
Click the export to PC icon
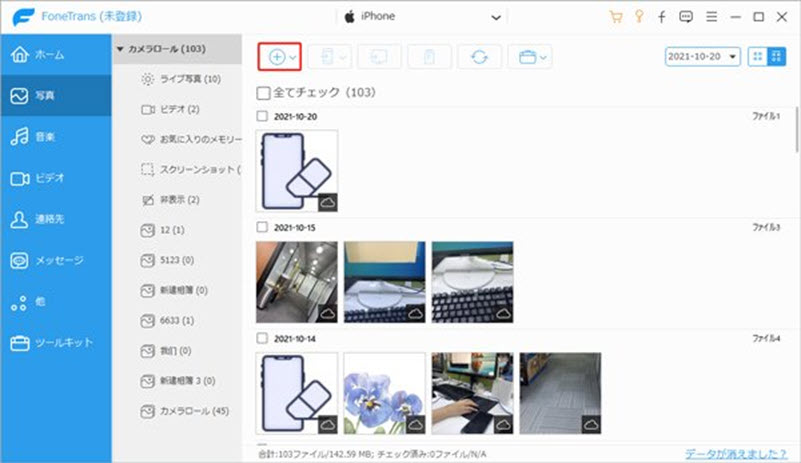(x=379, y=57)
